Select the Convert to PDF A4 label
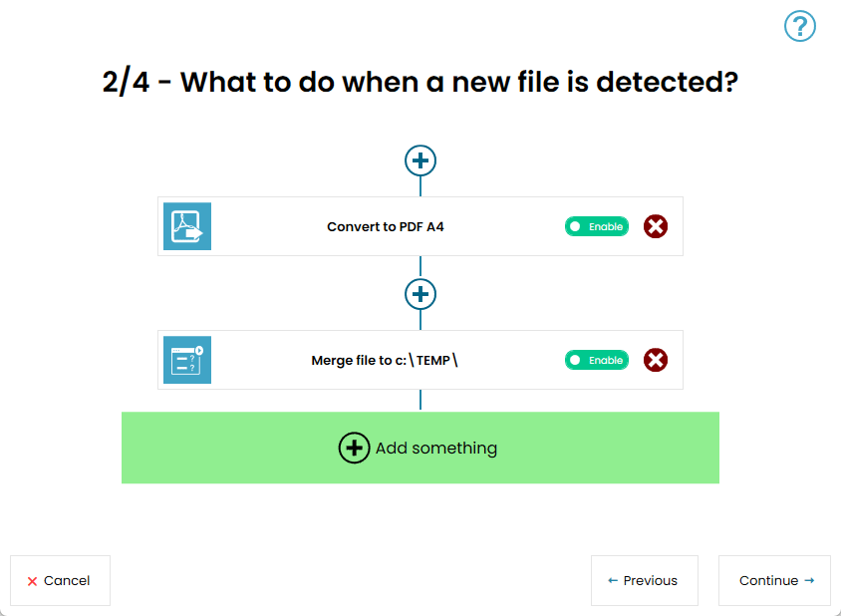Viewport: 841px width, 616px height. pyautogui.click(x=386, y=226)
